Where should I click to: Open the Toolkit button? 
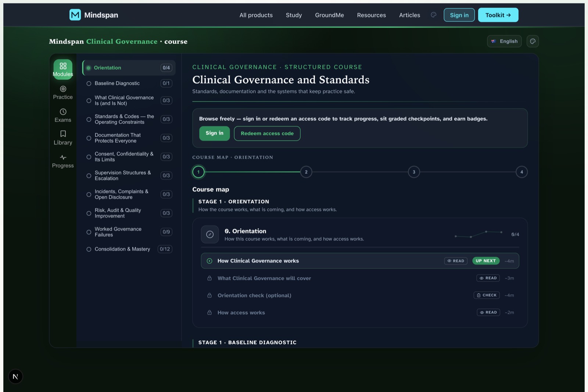(x=498, y=15)
